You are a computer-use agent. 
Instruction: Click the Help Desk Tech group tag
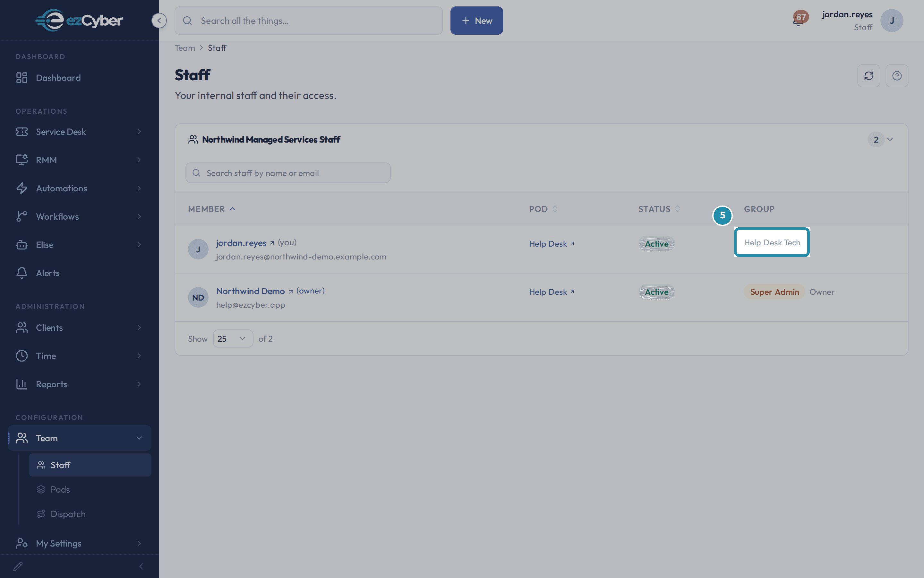pos(772,242)
